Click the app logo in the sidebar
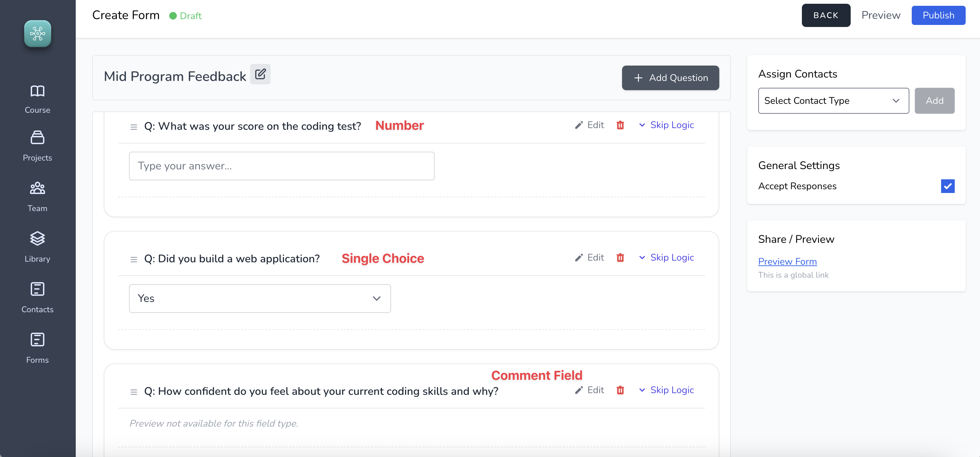The width and height of the screenshot is (980, 457). [37, 33]
